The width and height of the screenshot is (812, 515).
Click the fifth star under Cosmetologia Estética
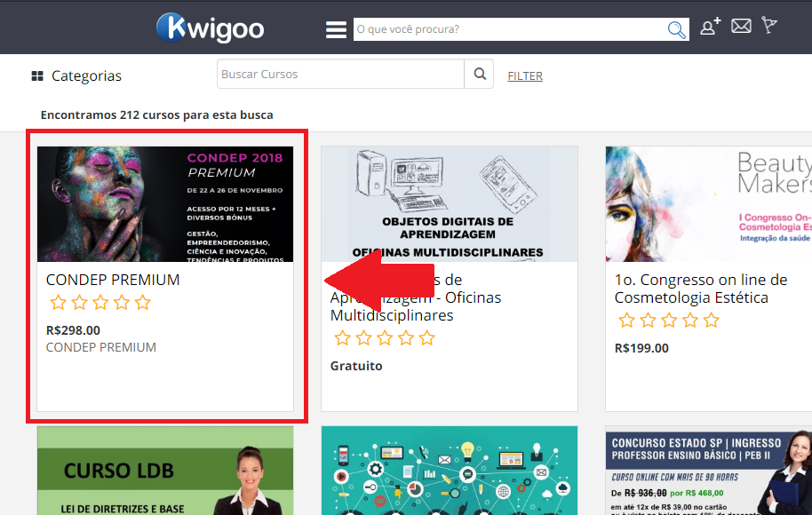[x=712, y=321]
